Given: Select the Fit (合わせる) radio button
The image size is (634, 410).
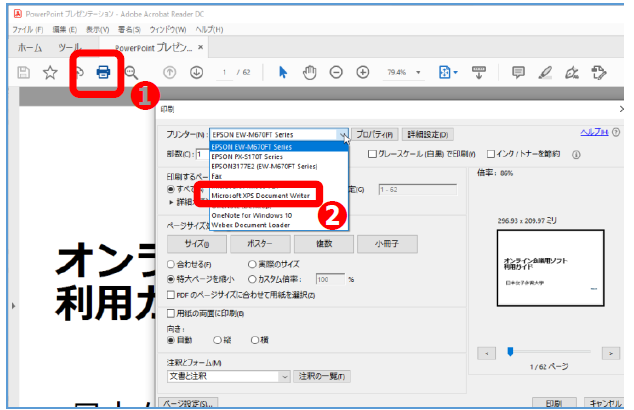Looking at the screenshot, I should 171,264.
